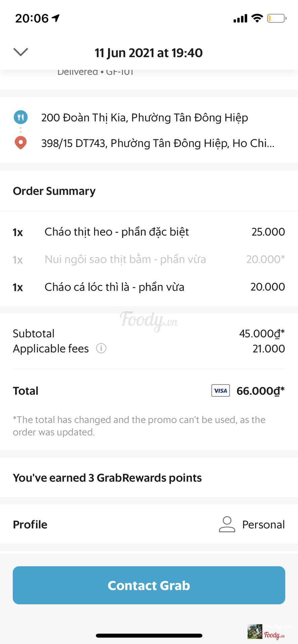The image size is (298, 644).
Task: Tap the 200 Đoàn Thị Kia pickup address
Action: pyautogui.click(x=144, y=118)
